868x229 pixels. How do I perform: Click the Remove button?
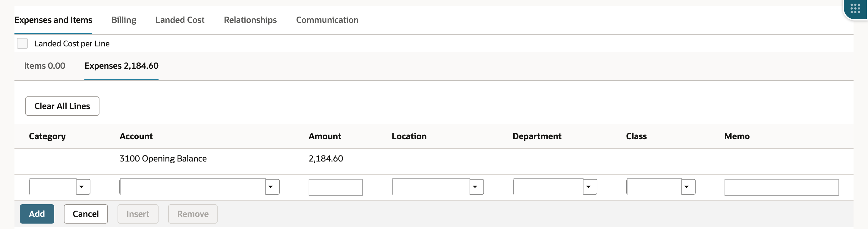click(193, 214)
